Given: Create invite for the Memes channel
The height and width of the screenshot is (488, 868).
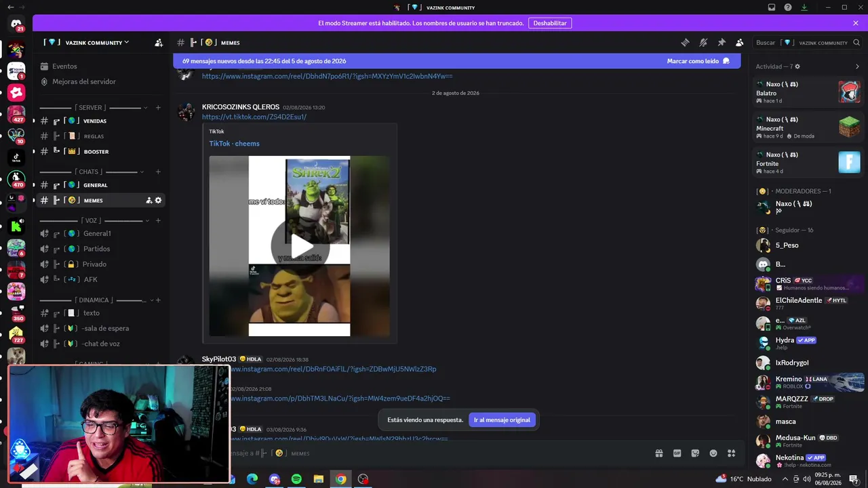Looking at the screenshot, I should pos(149,201).
